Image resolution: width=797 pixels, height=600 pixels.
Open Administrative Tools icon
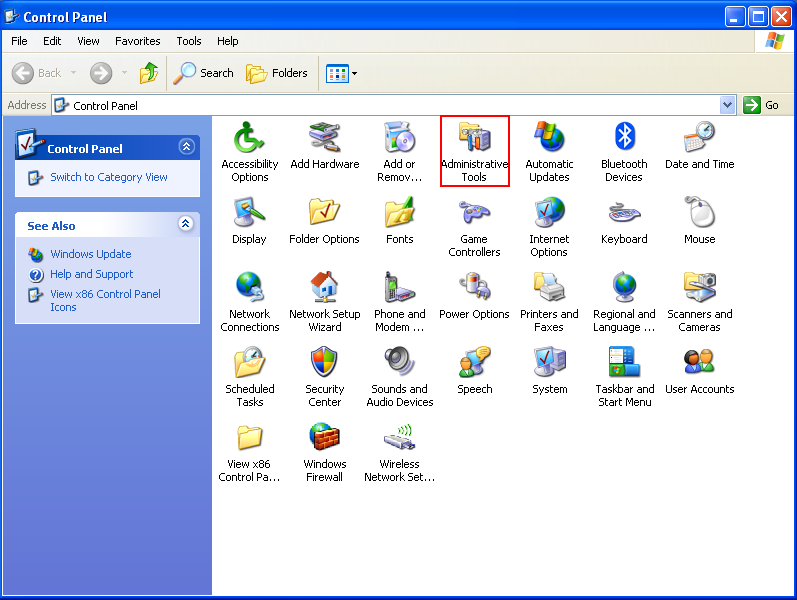(475, 152)
